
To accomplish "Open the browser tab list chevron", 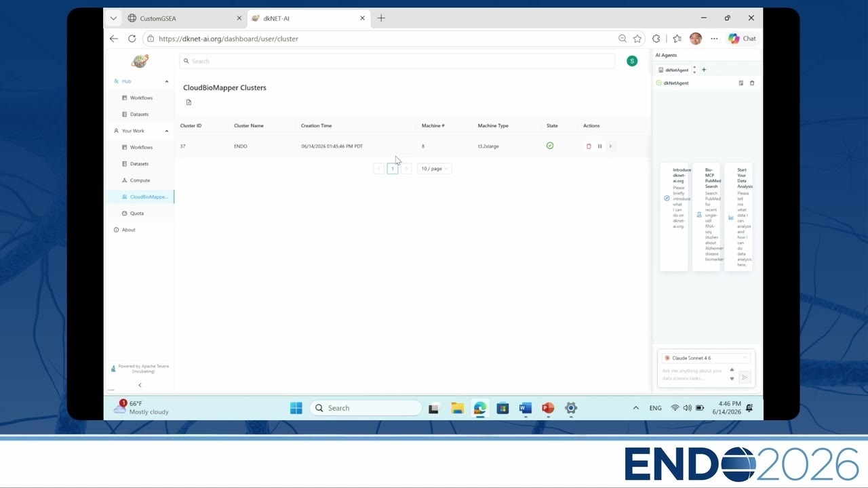I will (x=113, y=18).
